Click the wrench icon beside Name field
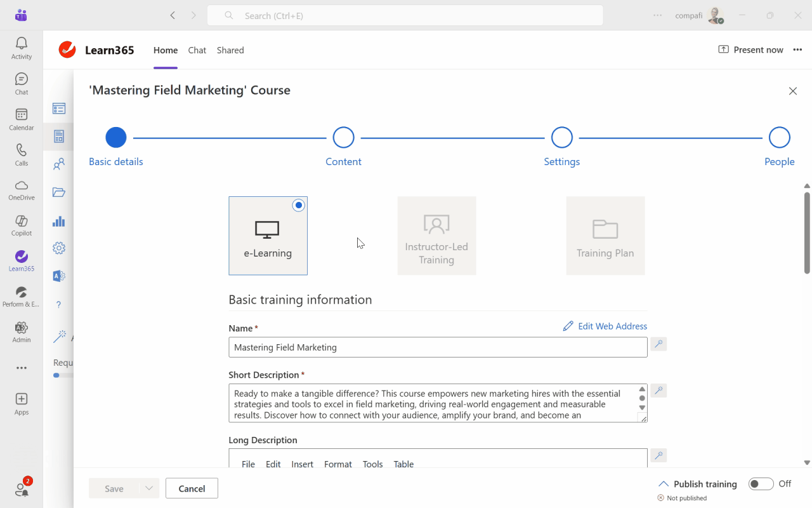812x508 pixels. pyautogui.click(x=658, y=344)
